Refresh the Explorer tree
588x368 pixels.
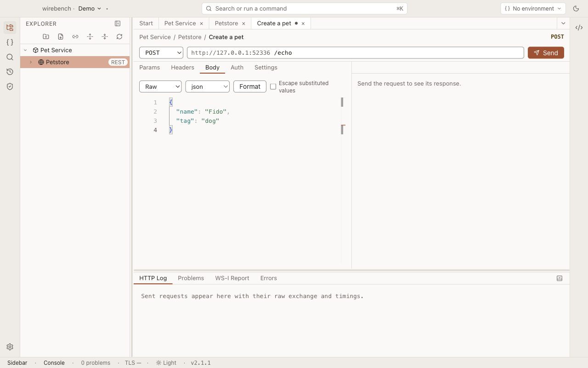point(119,37)
